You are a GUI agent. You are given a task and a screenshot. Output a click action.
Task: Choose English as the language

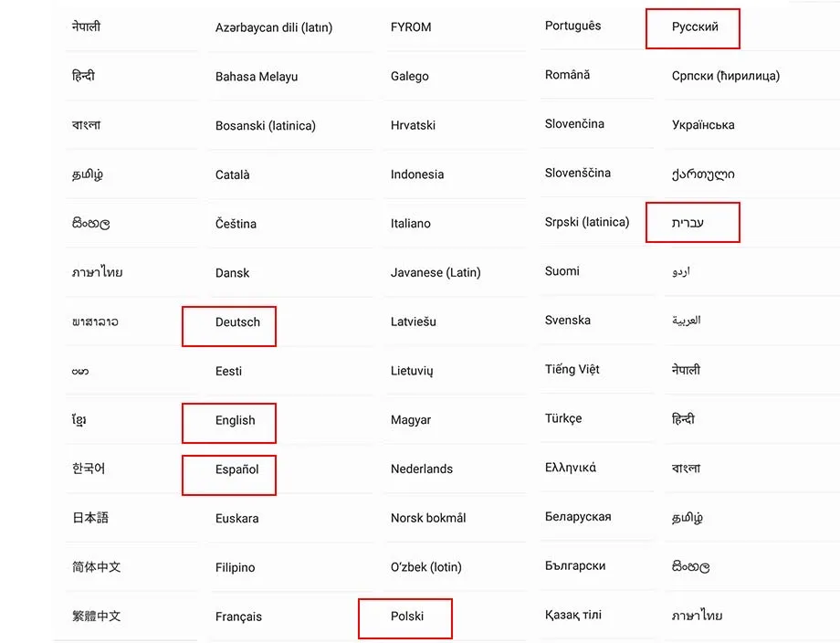coord(236,421)
